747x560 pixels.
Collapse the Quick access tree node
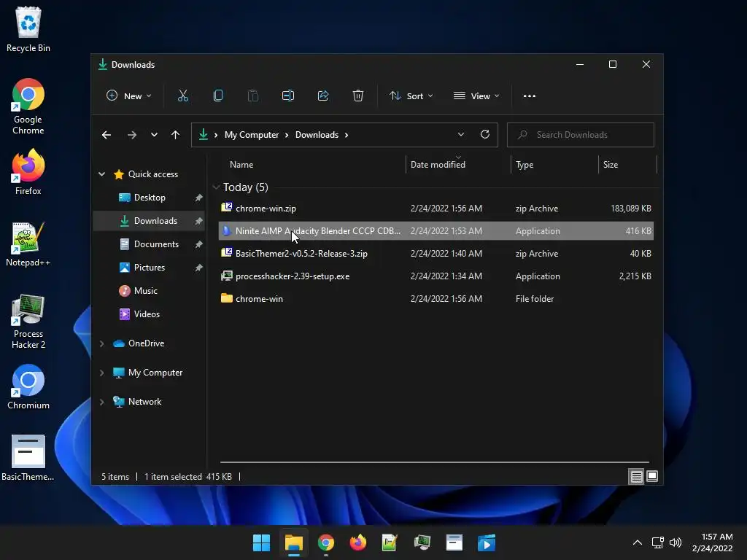[101, 174]
